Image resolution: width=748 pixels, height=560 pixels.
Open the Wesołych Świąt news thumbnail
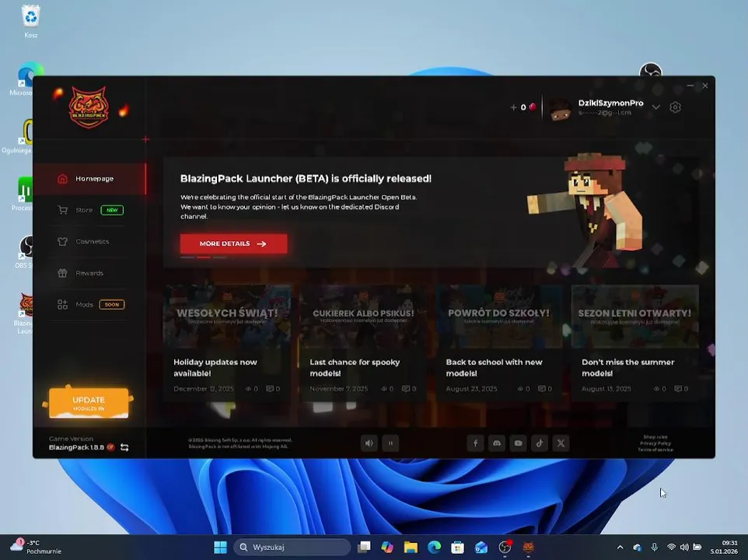(227, 317)
